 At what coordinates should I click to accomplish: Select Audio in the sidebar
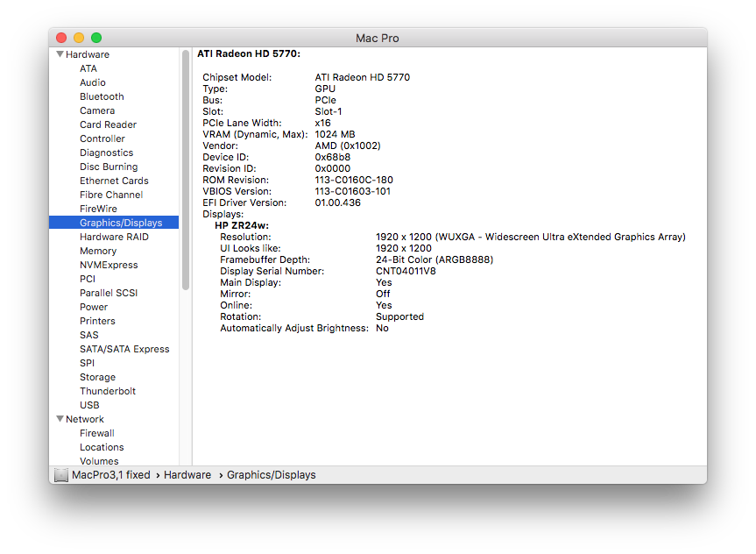click(x=93, y=82)
